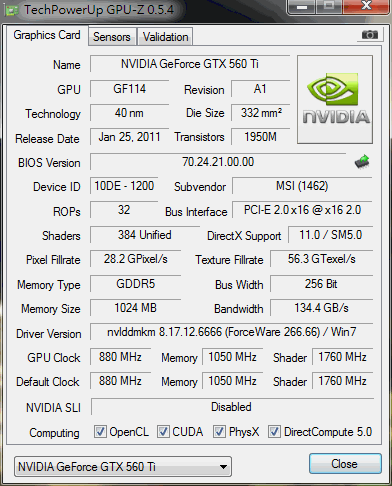The height and width of the screenshot is (486, 392).
Task: Switch to the Validation tab
Action: click(165, 37)
